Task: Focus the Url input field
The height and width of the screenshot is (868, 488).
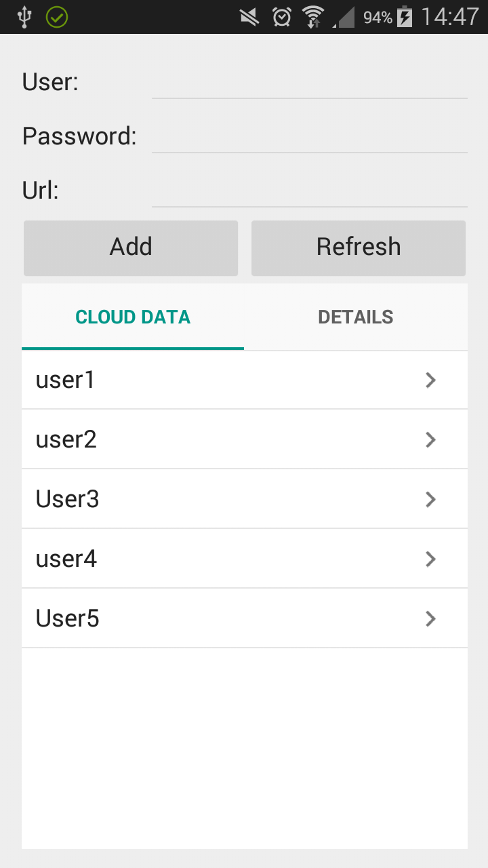Action: coord(309,192)
